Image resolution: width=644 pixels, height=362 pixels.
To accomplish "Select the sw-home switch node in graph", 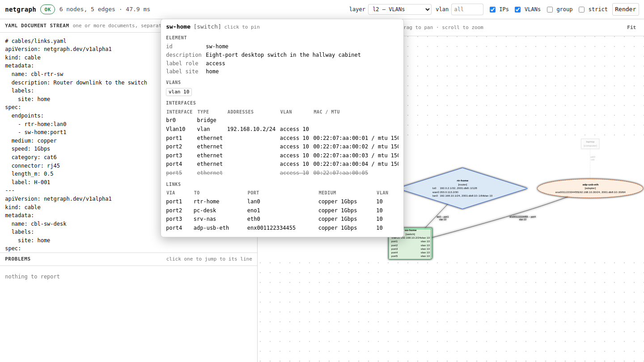I will pyautogui.click(x=410, y=243).
